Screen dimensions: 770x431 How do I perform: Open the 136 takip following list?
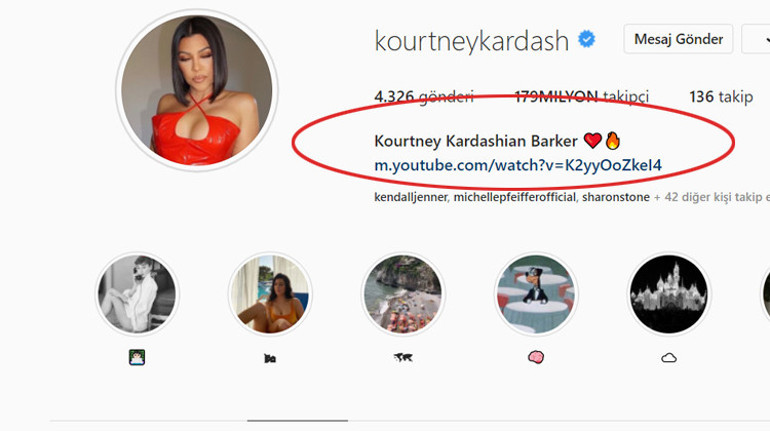point(721,97)
